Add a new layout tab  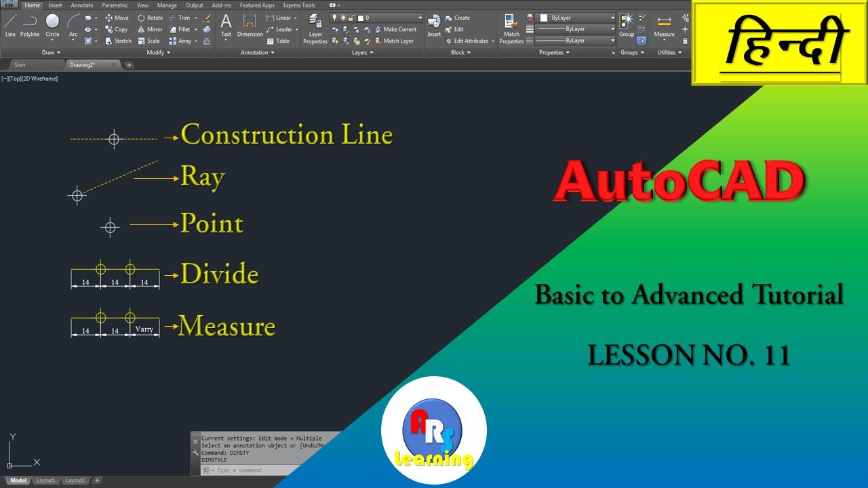(97, 481)
